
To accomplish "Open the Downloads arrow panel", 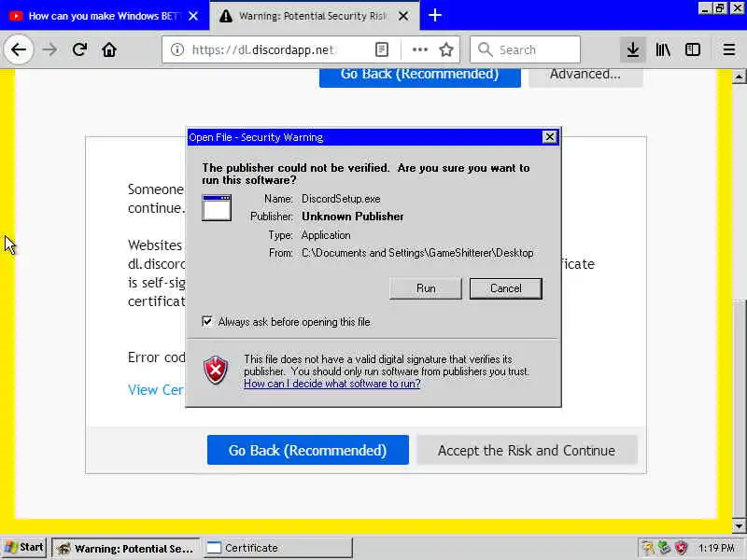I will tap(633, 49).
